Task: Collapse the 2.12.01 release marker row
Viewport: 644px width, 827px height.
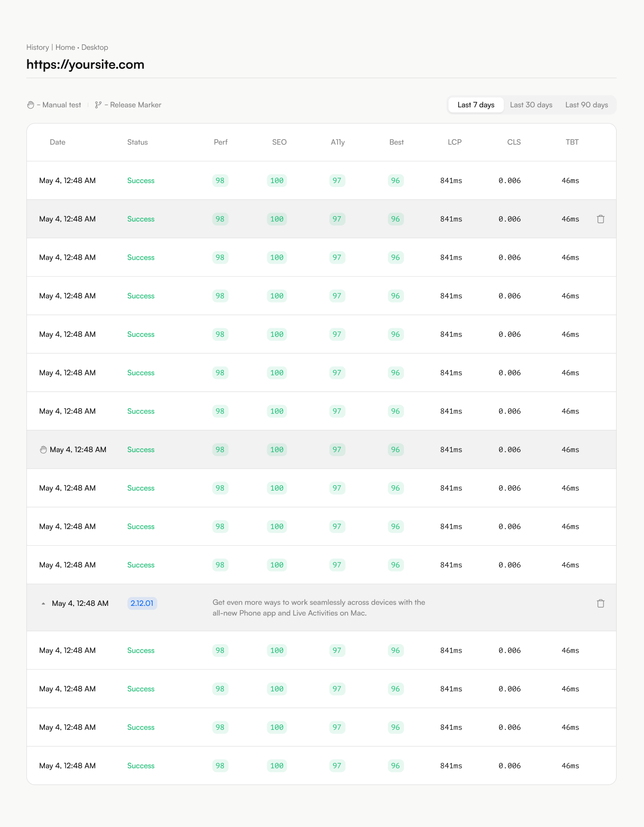Action: click(43, 603)
